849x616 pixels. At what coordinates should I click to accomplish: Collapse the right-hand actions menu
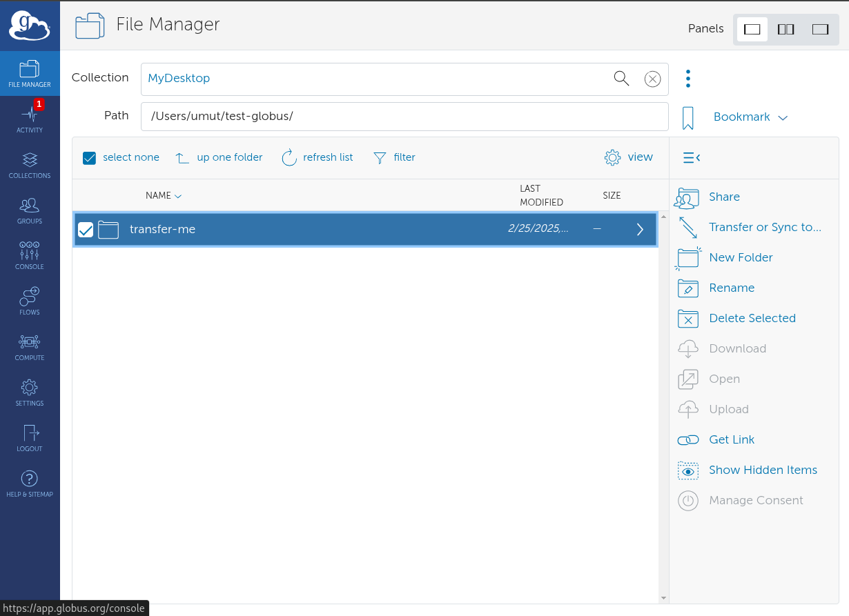coord(692,158)
